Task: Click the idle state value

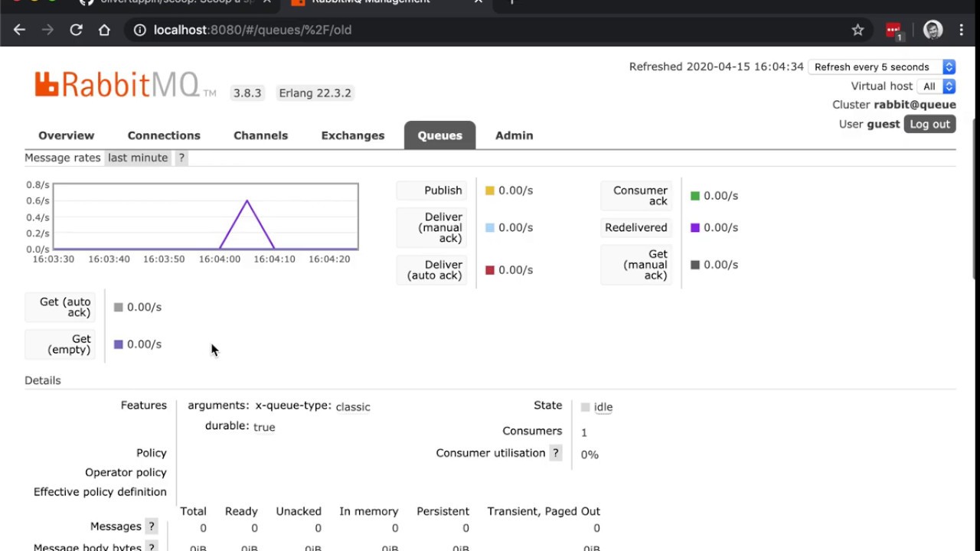Action: click(603, 407)
